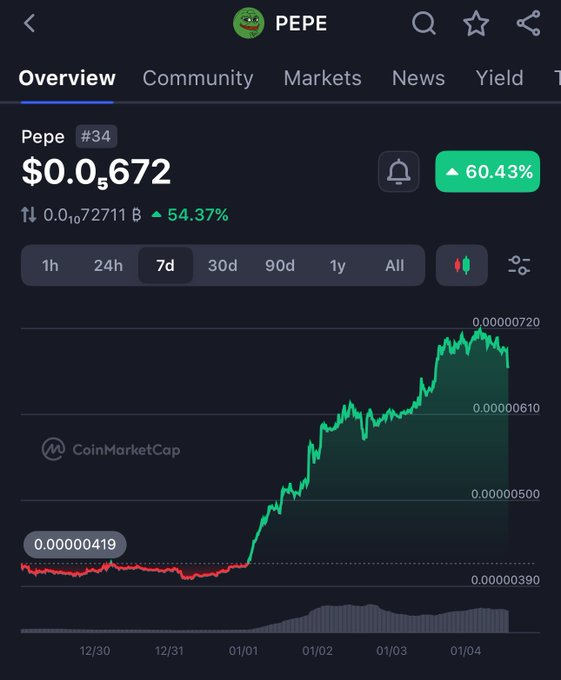Go back using the left arrow
561x680 pixels.
click(x=29, y=23)
